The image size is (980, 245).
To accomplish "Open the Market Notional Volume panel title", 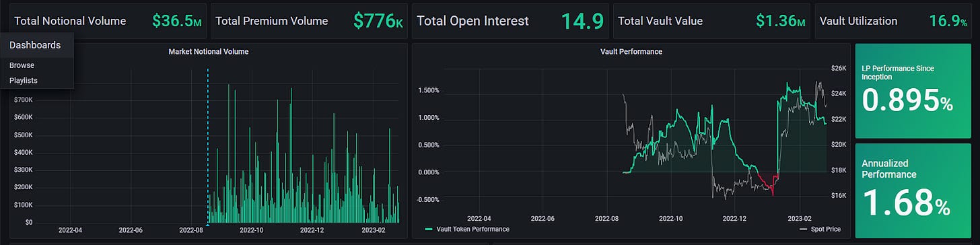I will pyautogui.click(x=209, y=51).
